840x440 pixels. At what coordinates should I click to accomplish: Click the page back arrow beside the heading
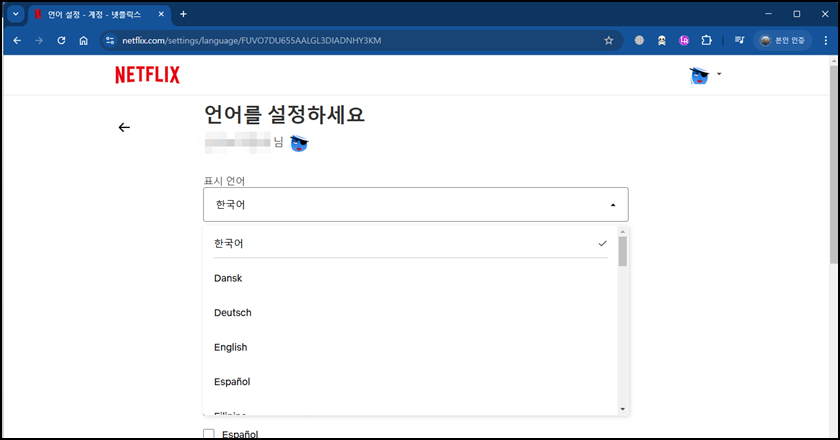[124, 128]
